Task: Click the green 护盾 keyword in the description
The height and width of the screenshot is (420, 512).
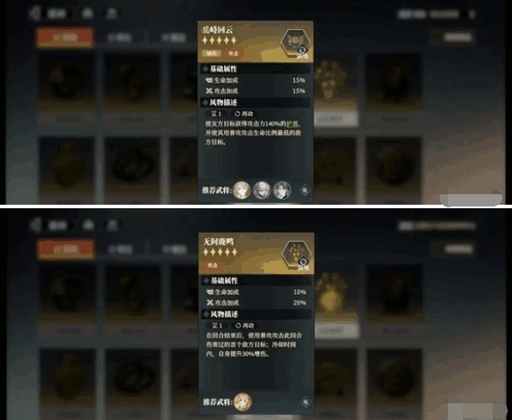Action: point(293,124)
